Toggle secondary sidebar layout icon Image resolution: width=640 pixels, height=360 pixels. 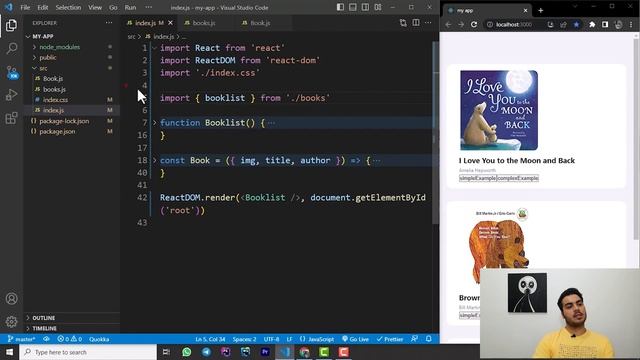click(x=365, y=7)
